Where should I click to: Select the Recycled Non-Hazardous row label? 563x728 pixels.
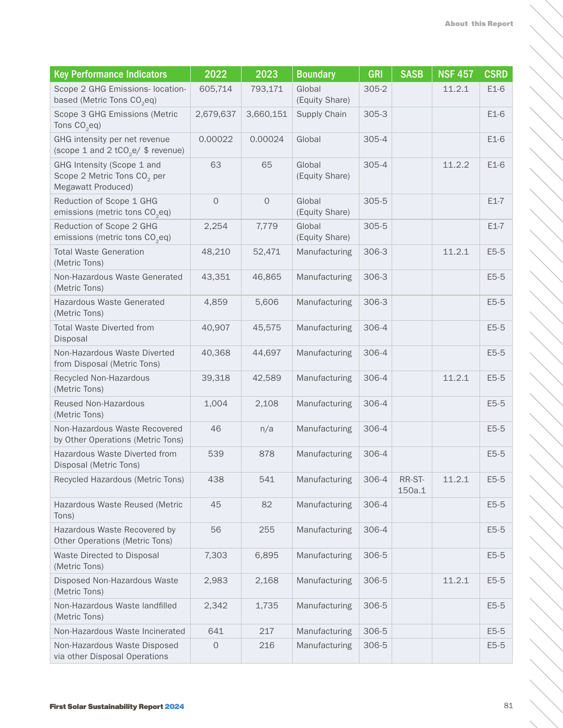point(102,383)
